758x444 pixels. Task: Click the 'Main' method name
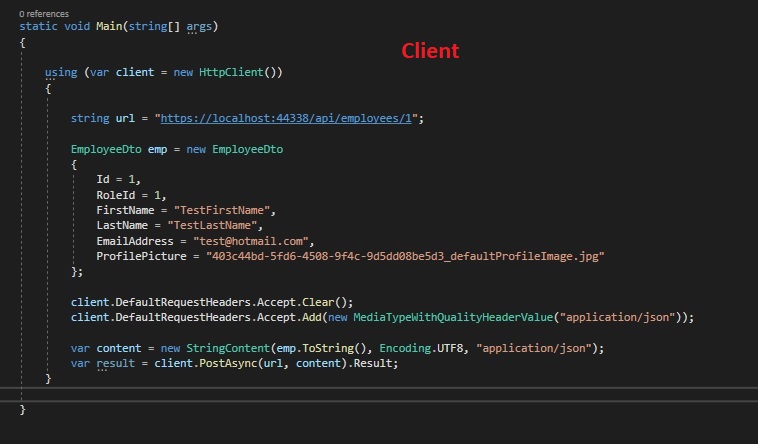pyautogui.click(x=109, y=26)
